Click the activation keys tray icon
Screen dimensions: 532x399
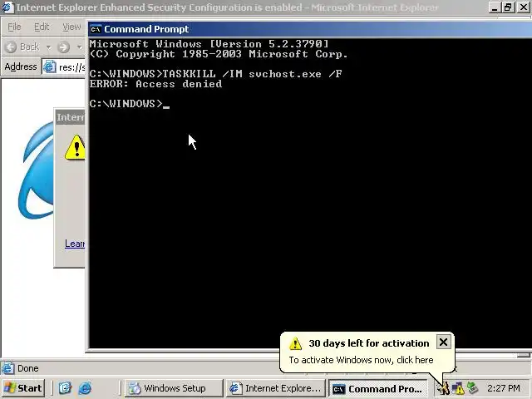pos(444,388)
